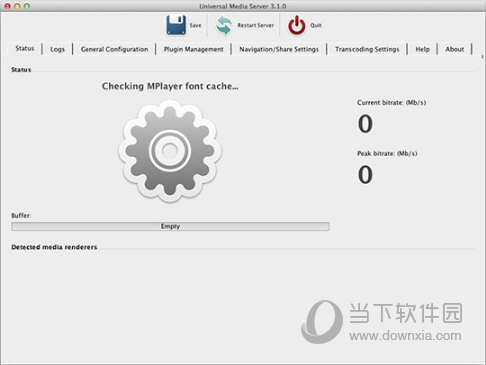Open the Transcoding Settings tab
486x365 pixels.
[x=367, y=49]
